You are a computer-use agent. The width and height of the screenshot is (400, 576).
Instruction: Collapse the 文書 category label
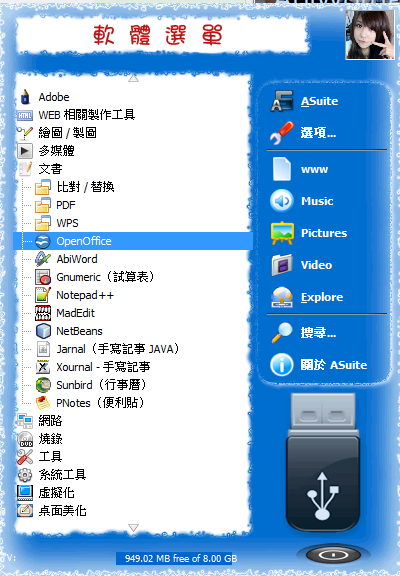pos(50,169)
